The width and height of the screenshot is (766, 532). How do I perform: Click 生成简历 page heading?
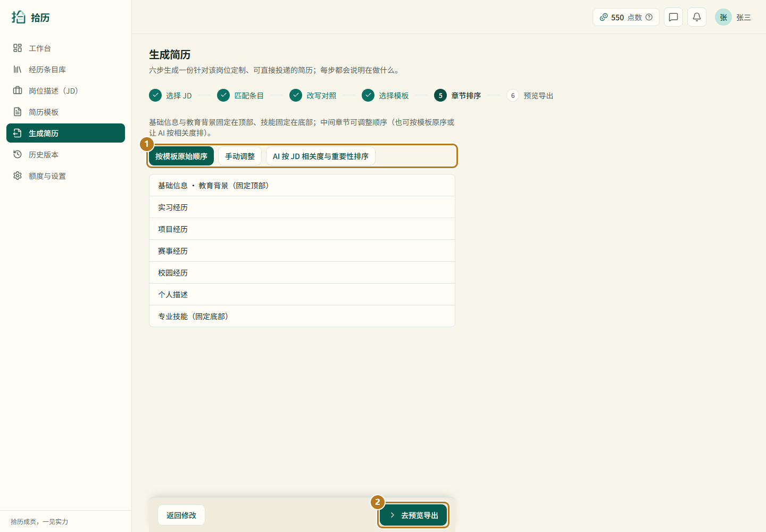tap(170, 54)
